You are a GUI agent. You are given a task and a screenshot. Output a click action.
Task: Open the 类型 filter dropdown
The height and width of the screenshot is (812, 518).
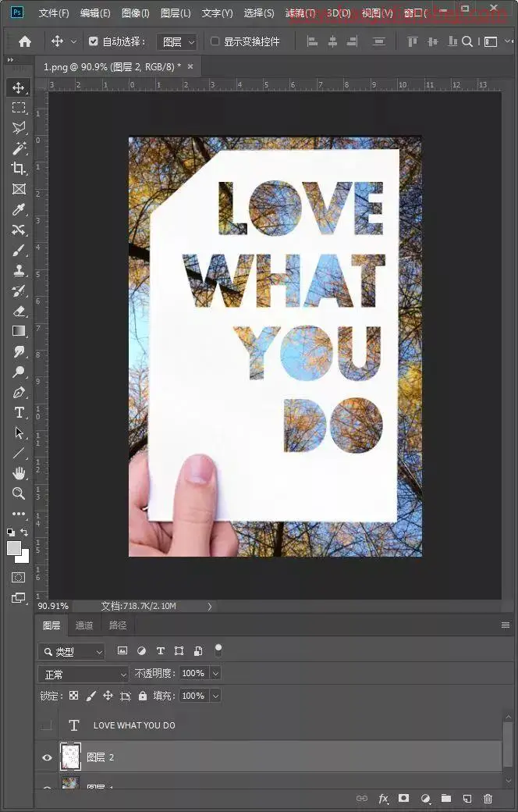pos(72,651)
